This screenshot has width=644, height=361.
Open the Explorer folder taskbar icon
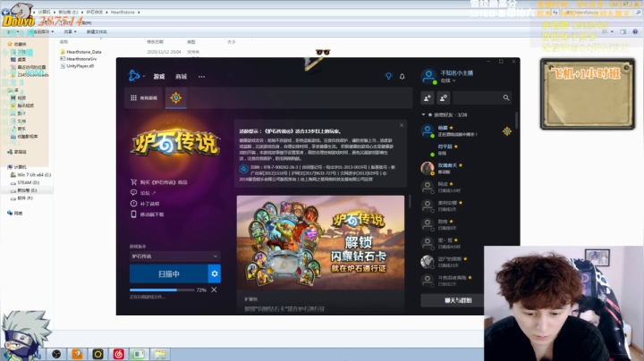[160, 354]
